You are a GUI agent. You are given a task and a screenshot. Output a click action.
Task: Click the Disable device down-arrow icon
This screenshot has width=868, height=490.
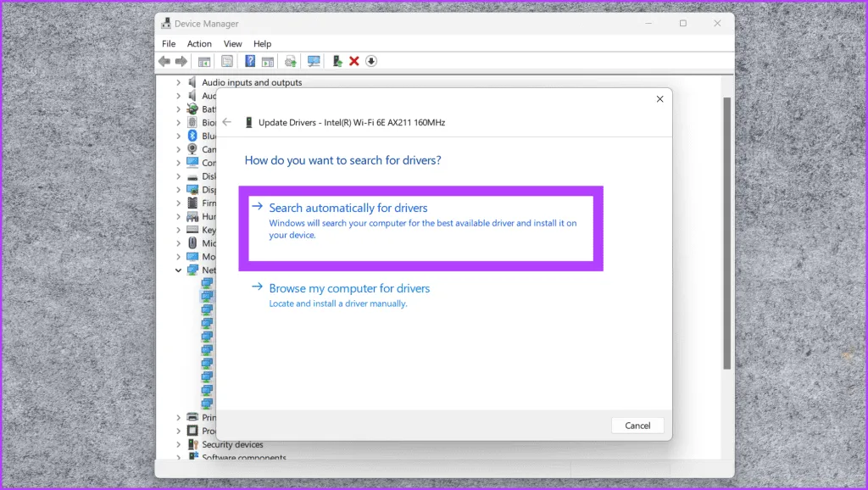coord(370,61)
